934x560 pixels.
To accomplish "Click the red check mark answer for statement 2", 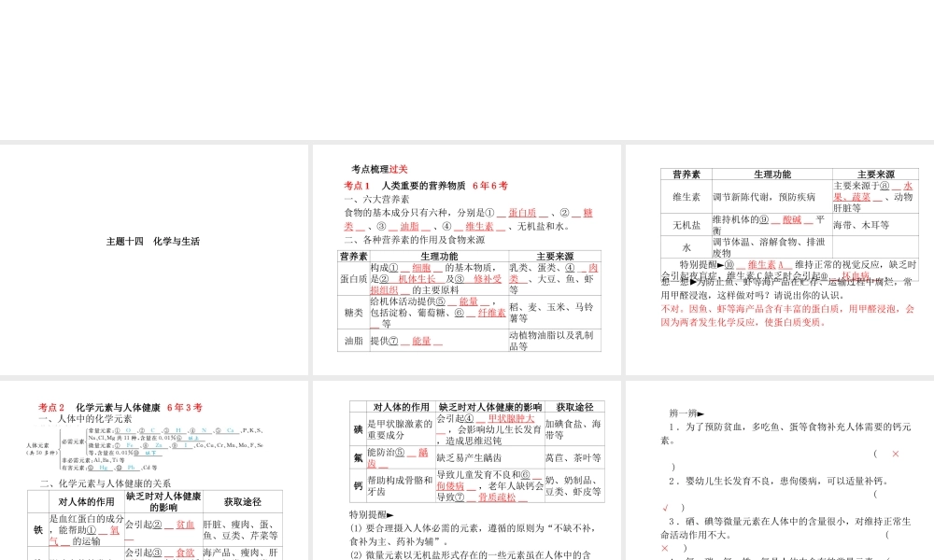I will [666, 508].
